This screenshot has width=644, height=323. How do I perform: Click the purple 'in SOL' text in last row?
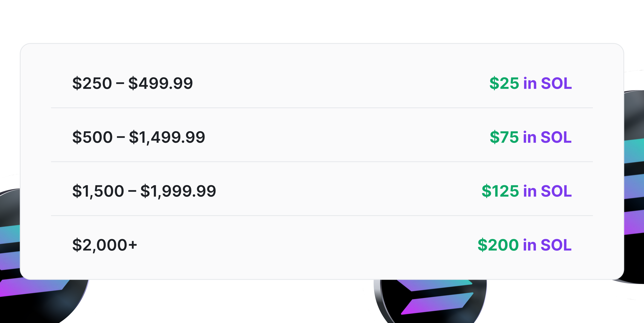[547, 245]
